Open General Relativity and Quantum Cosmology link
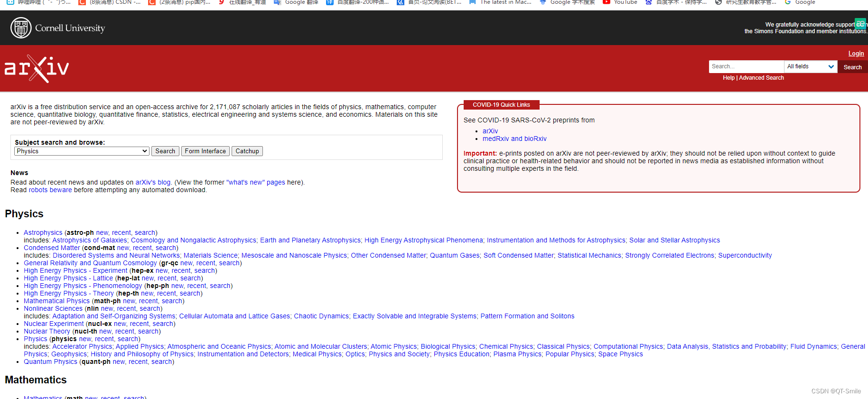868x399 pixels. click(90, 263)
